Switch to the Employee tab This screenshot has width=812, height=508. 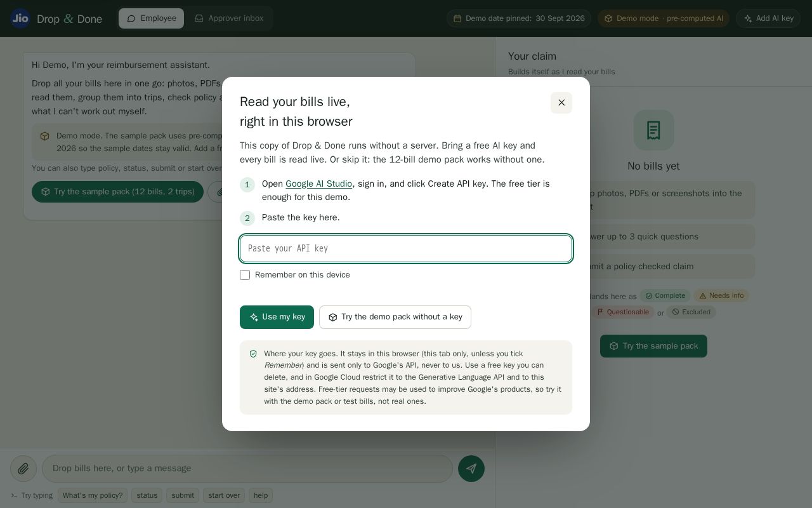(151, 18)
